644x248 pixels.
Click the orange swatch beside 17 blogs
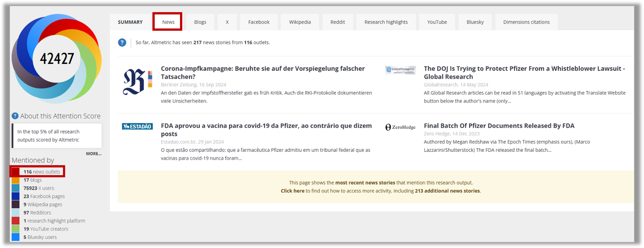click(16, 180)
